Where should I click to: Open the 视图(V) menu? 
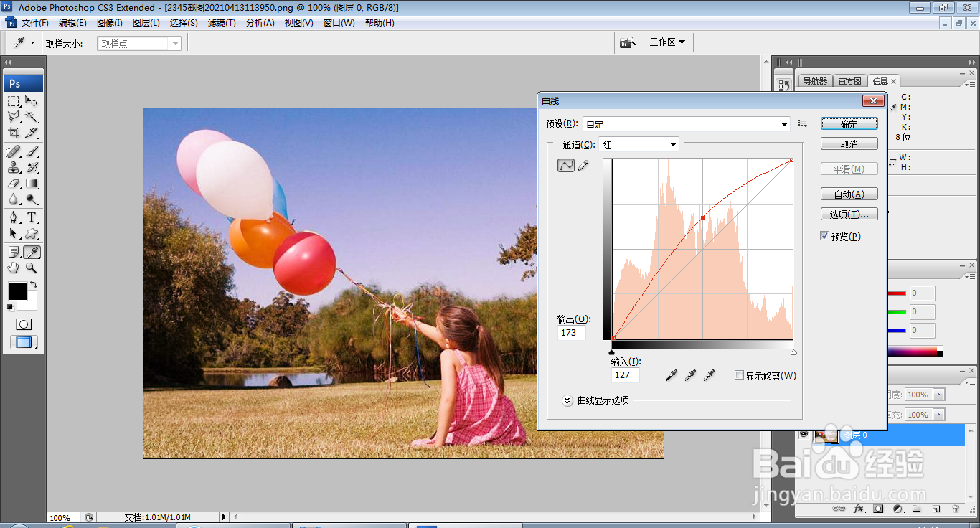[298, 23]
